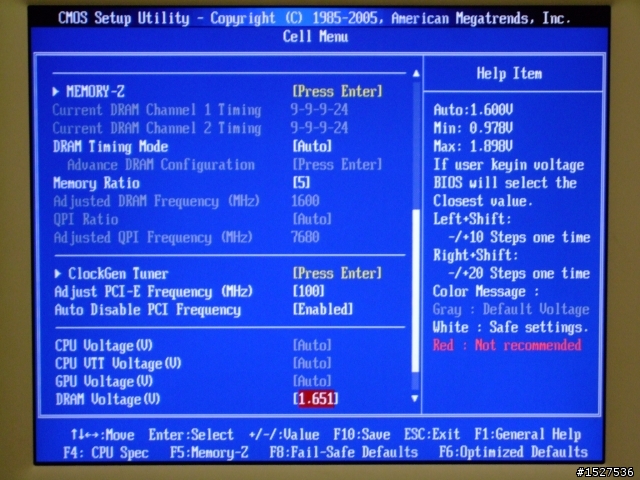Select the Memory Ratio label

tap(96, 183)
